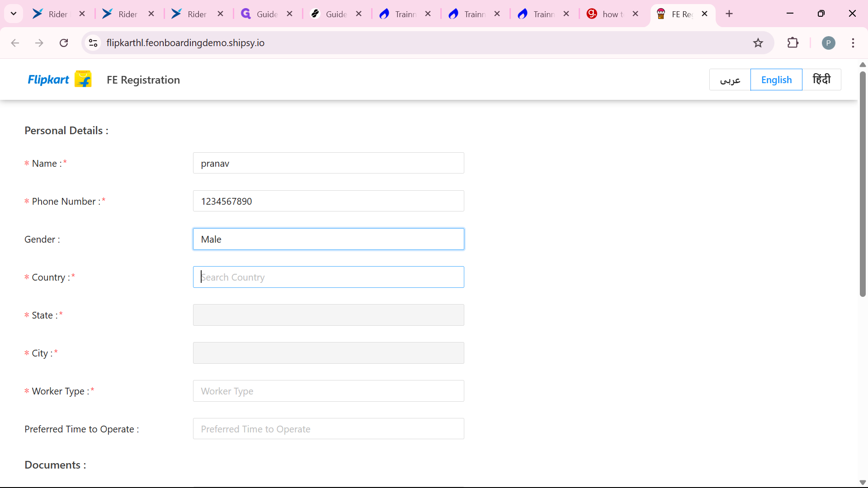The image size is (868, 488).
Task: Open the Chrome profile avatar P
Action: [x=828, y=43]
